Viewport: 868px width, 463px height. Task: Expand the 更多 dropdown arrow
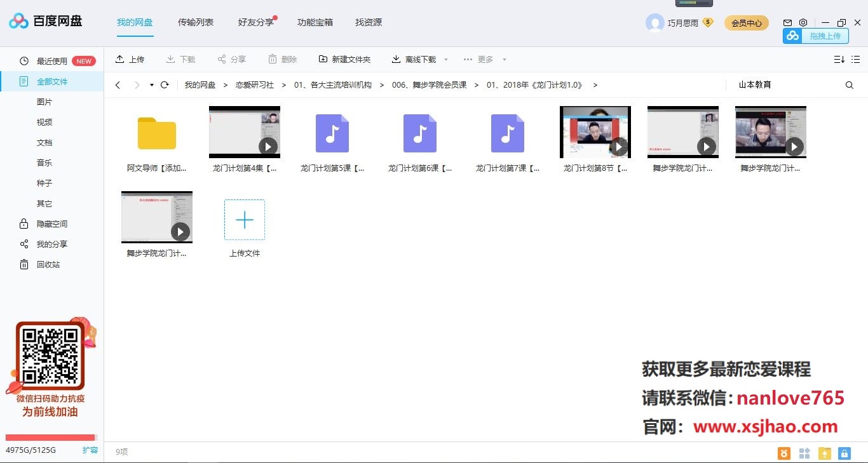coord(505,60)
